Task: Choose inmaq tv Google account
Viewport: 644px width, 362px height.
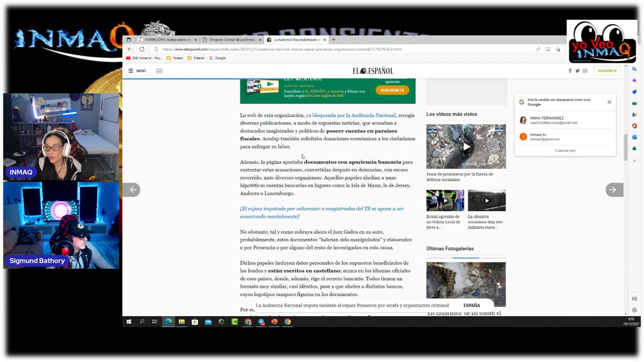Action: pos(565,137)
